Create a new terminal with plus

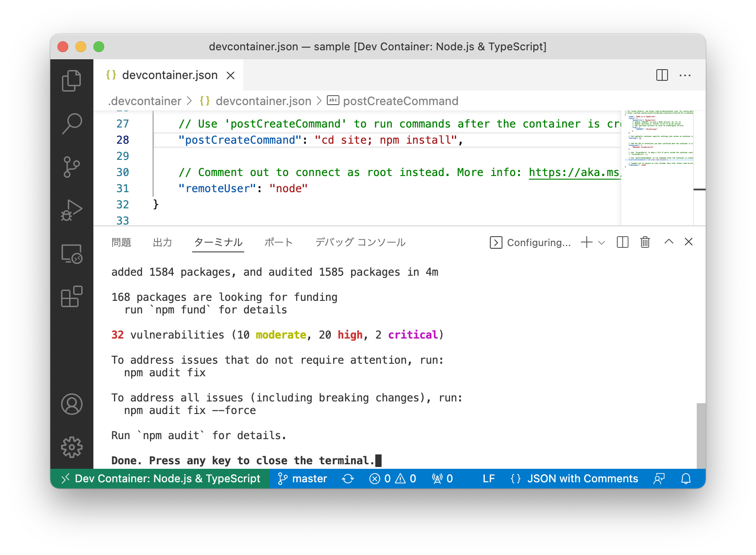pos(586,242)
